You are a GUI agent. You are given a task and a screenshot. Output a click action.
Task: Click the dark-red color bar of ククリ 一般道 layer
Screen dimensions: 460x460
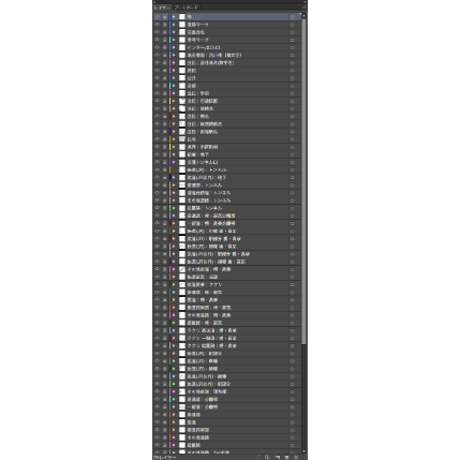point(170,338)
